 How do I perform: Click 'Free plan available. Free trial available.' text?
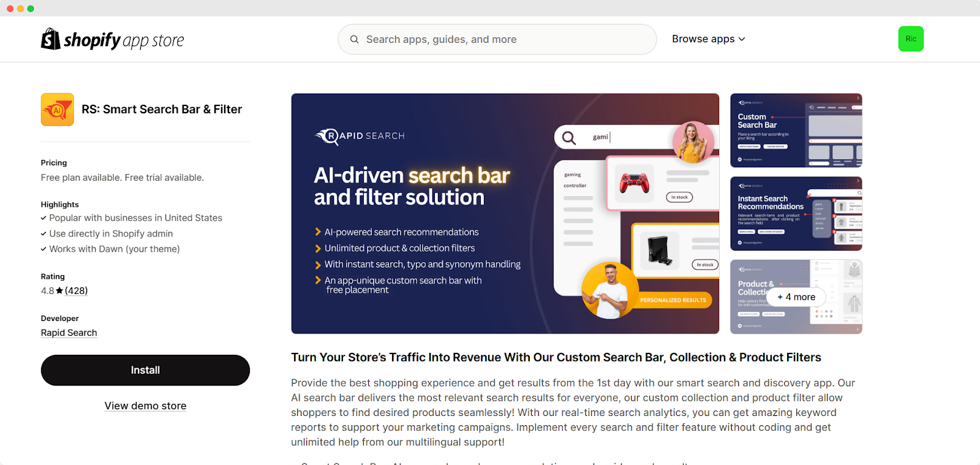(123, 178)
